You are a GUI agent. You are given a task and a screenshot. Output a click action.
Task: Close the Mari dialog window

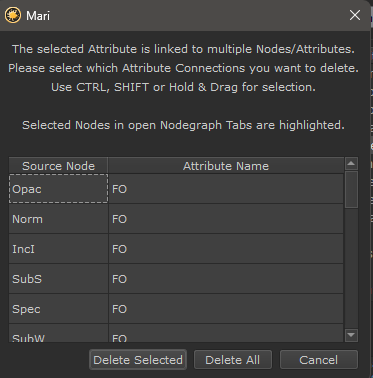coord(355,15)
